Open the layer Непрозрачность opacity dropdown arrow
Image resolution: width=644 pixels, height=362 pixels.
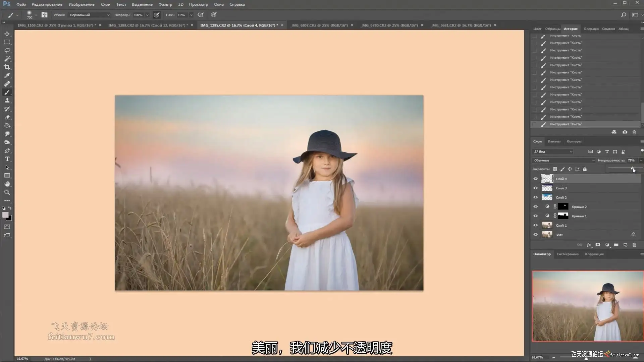tap(641, 161)
